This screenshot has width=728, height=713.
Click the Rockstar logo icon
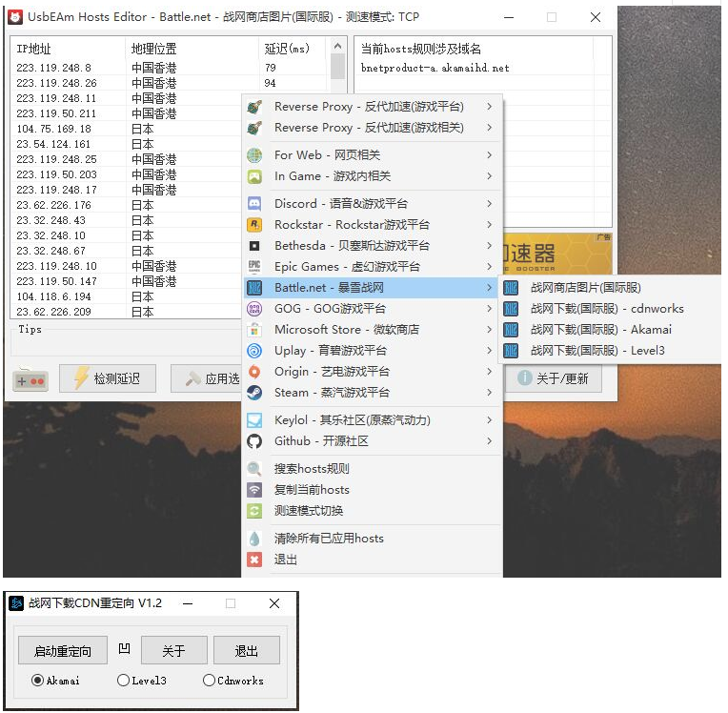[x=254, y=225]
